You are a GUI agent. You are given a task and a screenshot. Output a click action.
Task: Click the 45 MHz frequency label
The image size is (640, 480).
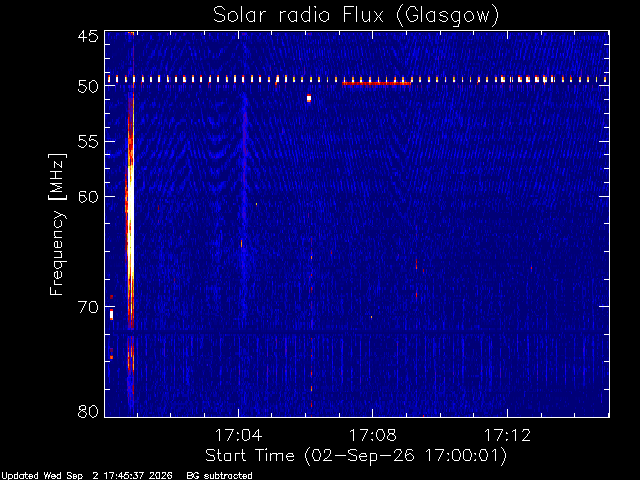pyautogui.click(x=88, y=36)
